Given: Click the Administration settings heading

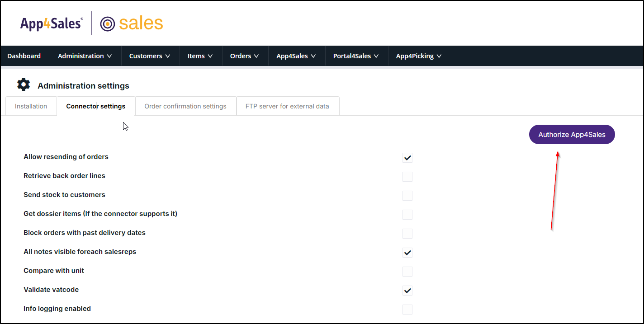Looking at the screenshot, I should click(x=84, y=86).
